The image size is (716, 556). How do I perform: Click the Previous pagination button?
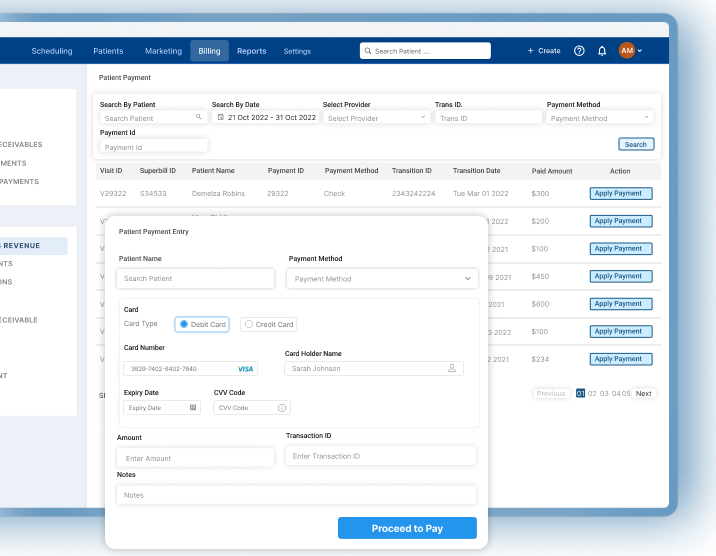(551, 393)
